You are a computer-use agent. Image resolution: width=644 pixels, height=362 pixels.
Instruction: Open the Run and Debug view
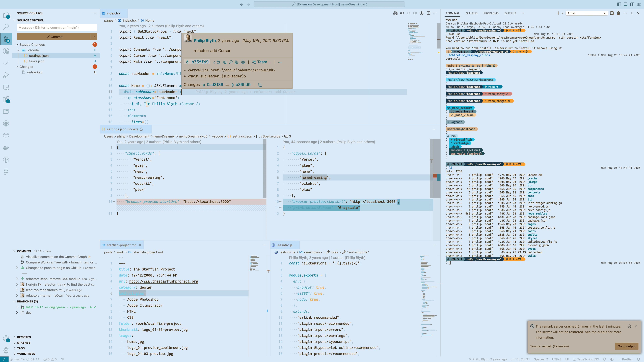(x=6, y=75)
